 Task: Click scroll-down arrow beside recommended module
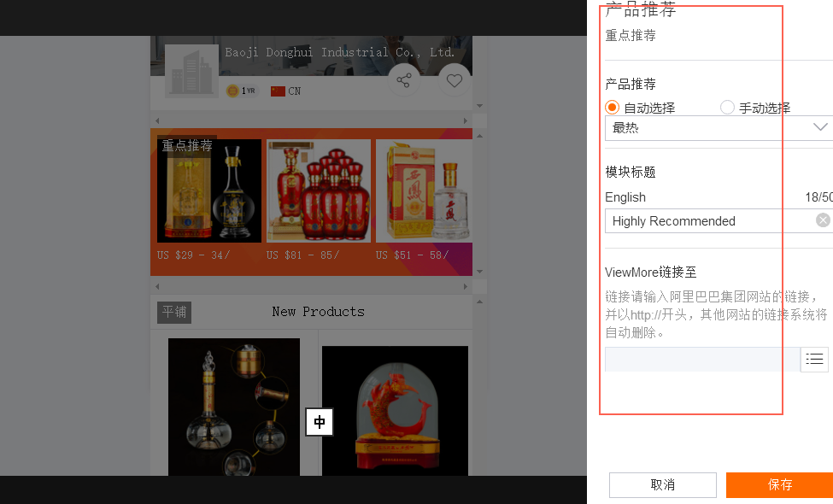point(479,272)
